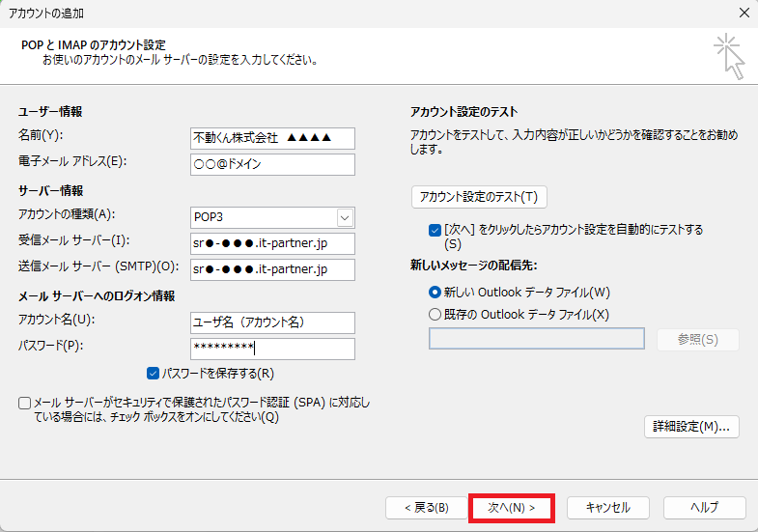Enable the SPA secure password authentication checkbox
This screenshot has width=758, height=532.
(24, 403)
